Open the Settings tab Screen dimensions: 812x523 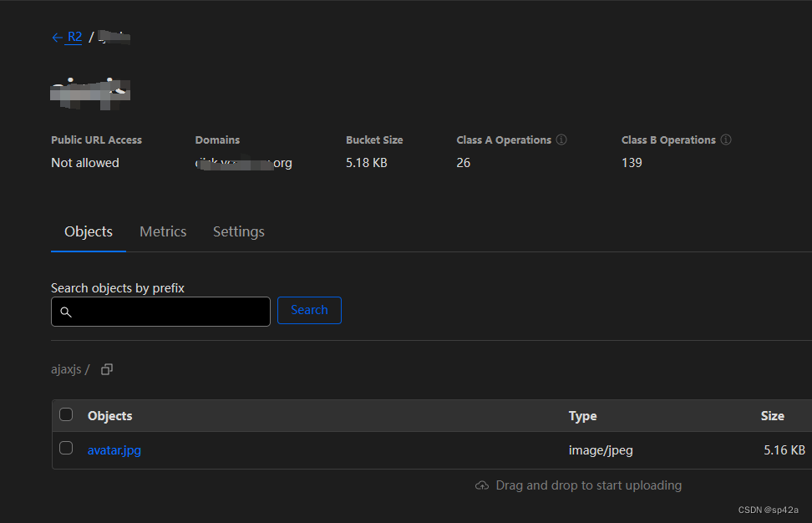click(x=239, y=231)
